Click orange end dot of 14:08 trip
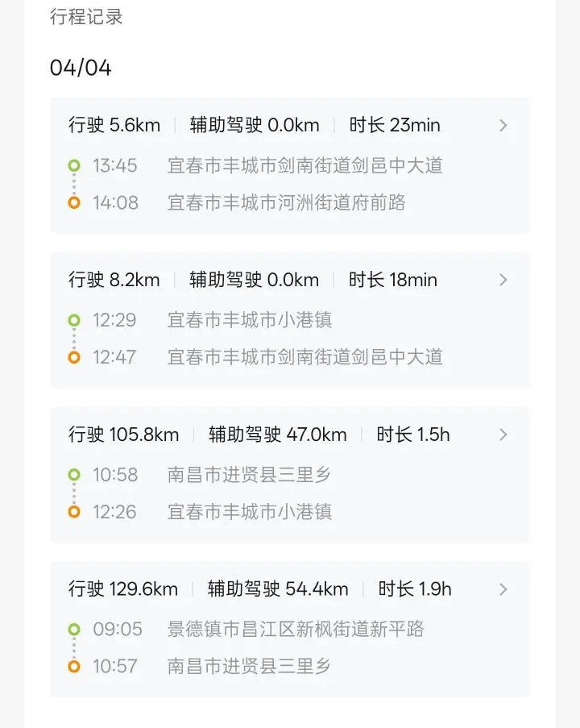Screen dimensions: 580x728 [74, 203]
